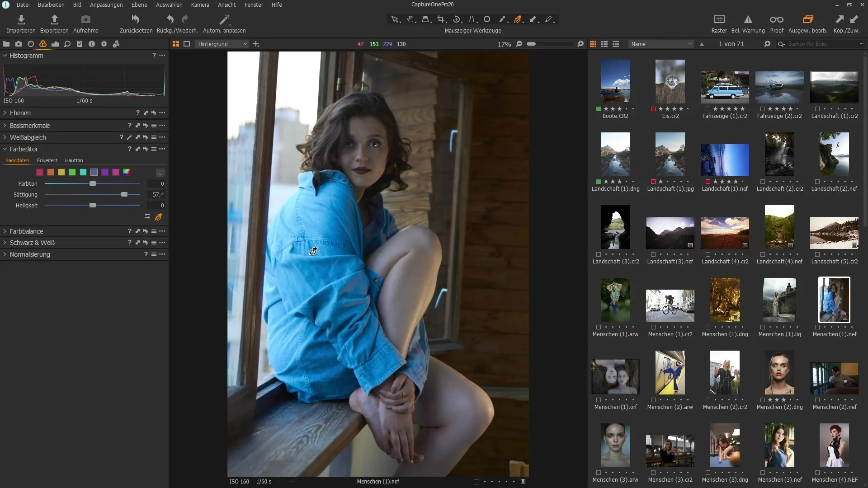Click the viewer zoom-in magnifier

[x=580, y=44]
